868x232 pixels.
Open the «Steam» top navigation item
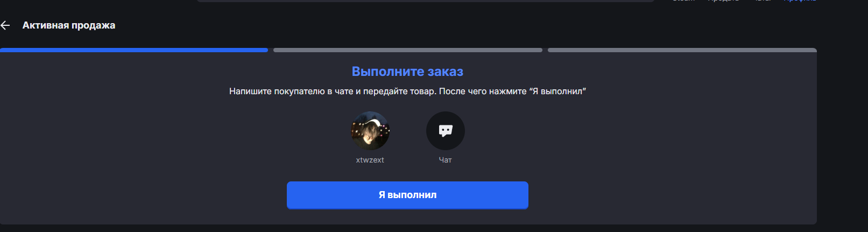tap(684, 1)
